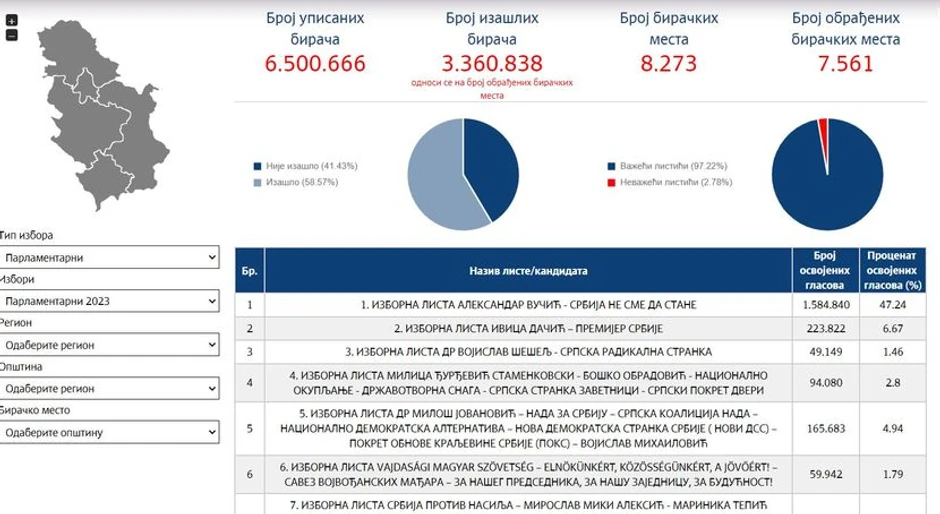
Task: Click the processed polling stations figure 7.561
Action: coord(845,64)
